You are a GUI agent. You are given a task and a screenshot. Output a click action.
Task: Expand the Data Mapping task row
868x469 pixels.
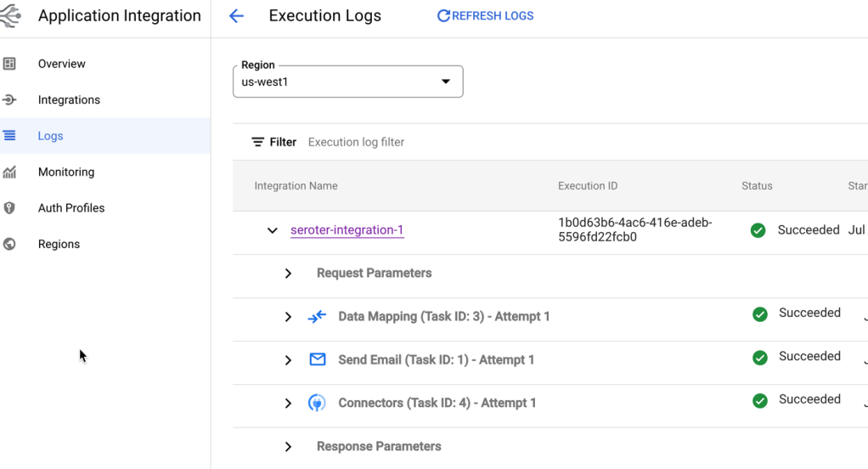[x=289, y=317]
